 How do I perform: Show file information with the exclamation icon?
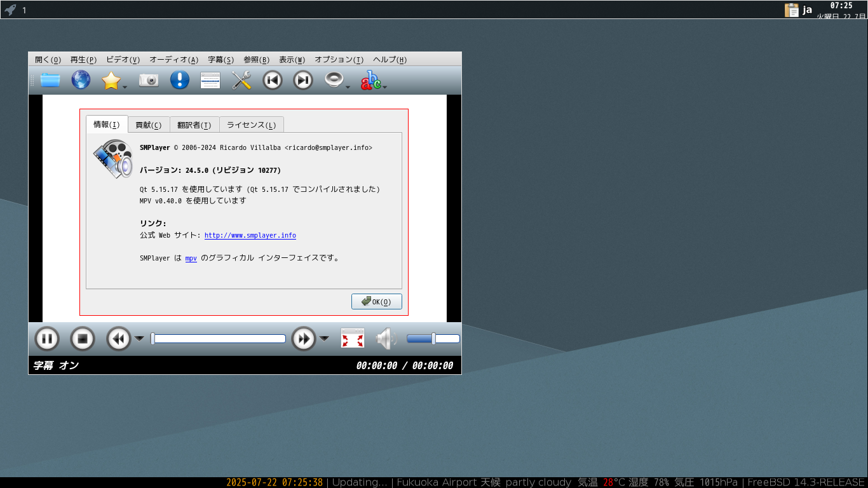(x=180, y=80)
